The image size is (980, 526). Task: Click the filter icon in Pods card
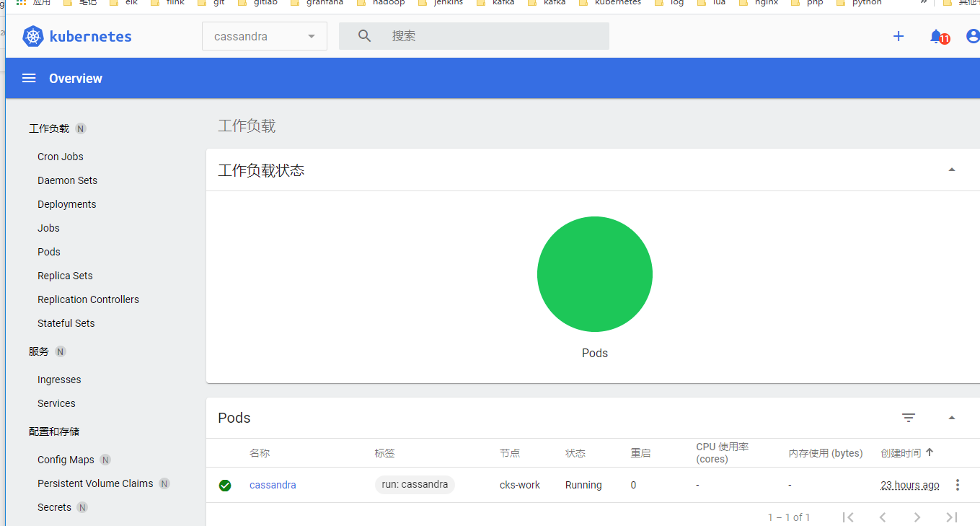(909, 418)
